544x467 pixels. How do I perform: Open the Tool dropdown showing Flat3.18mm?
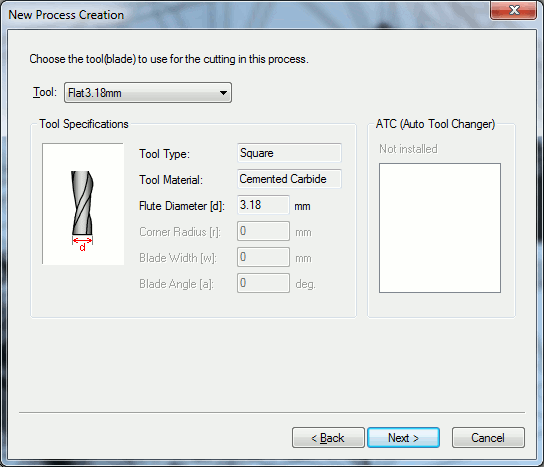tap(148, 93)
